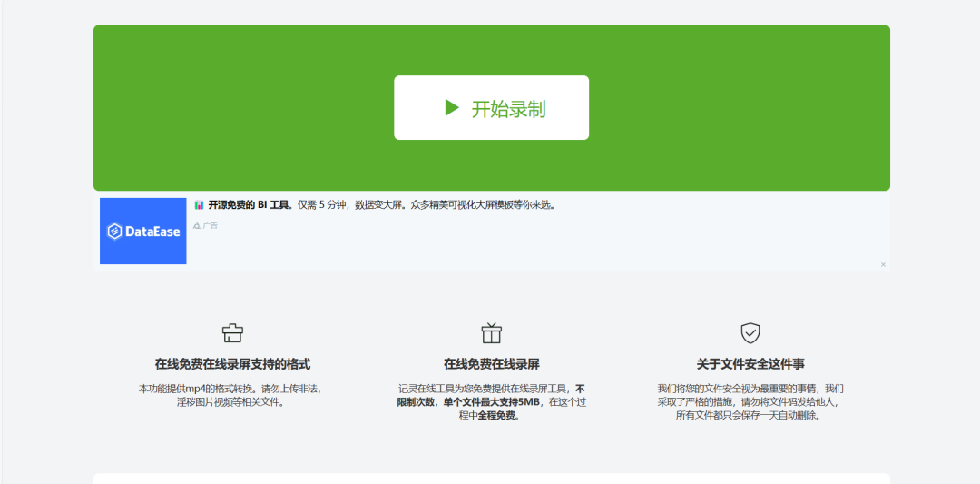Click the toolbox icon above supported formats
Screen dimensions: 980x484
(x=232, y=332)
